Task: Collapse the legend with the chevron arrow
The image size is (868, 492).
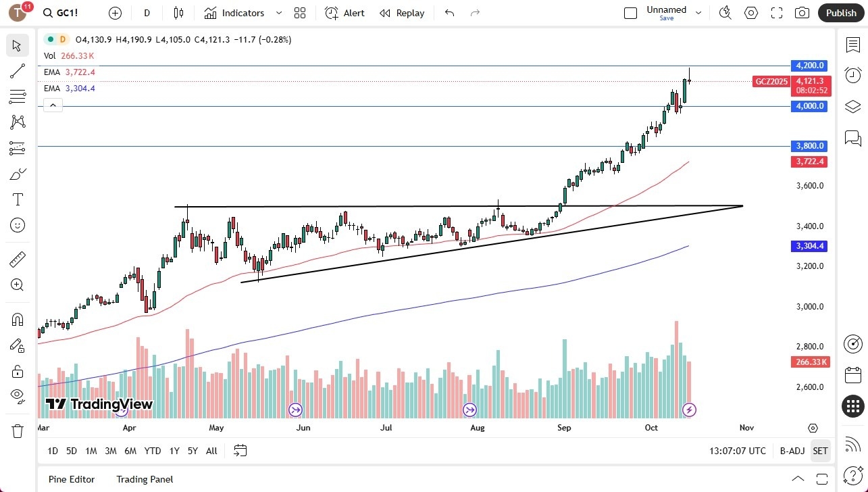Action: tap(53, 105)
